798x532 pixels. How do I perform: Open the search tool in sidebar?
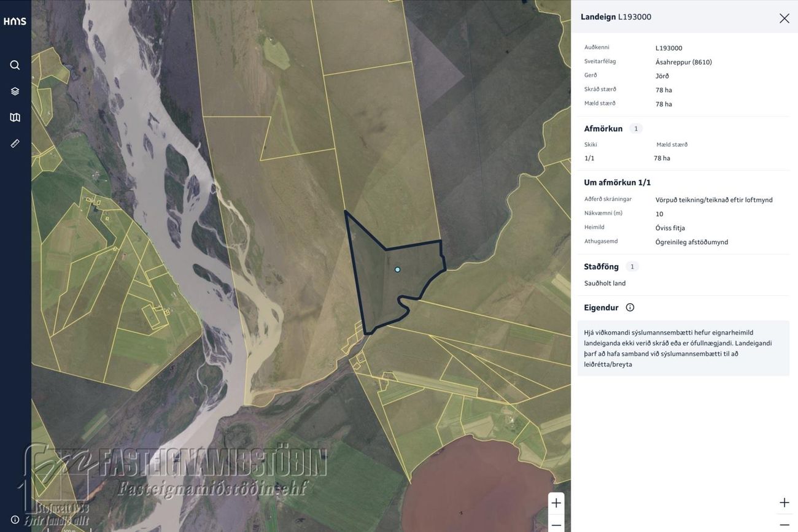click(15, 65)
